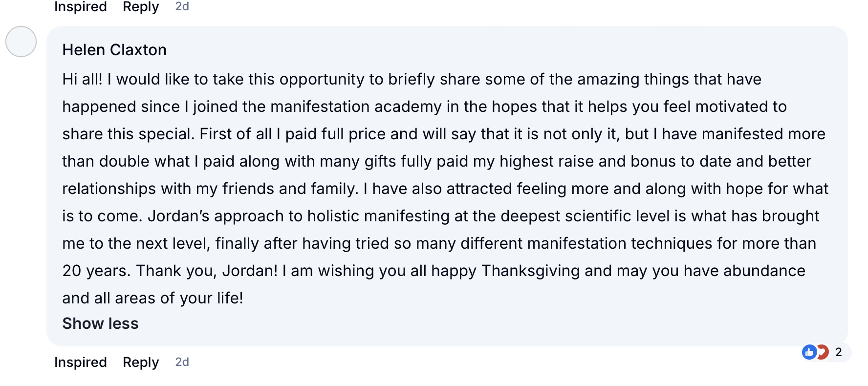Toggle Inspired on the previous comment above
The image size is (868, 386).
click(x=81, y=6)
